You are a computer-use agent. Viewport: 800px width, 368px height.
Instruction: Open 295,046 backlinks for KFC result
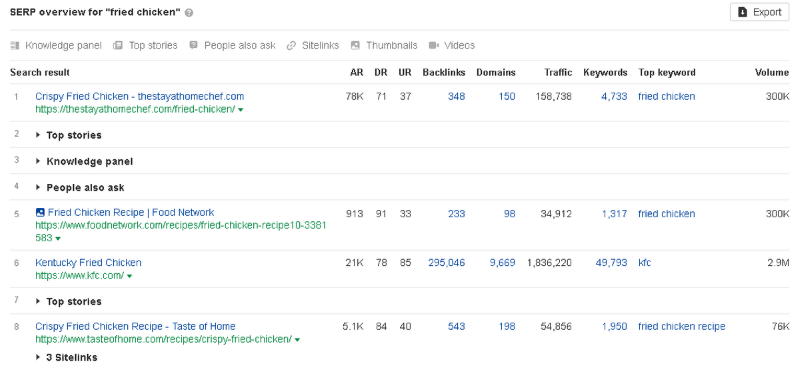[x=446, y=263]
